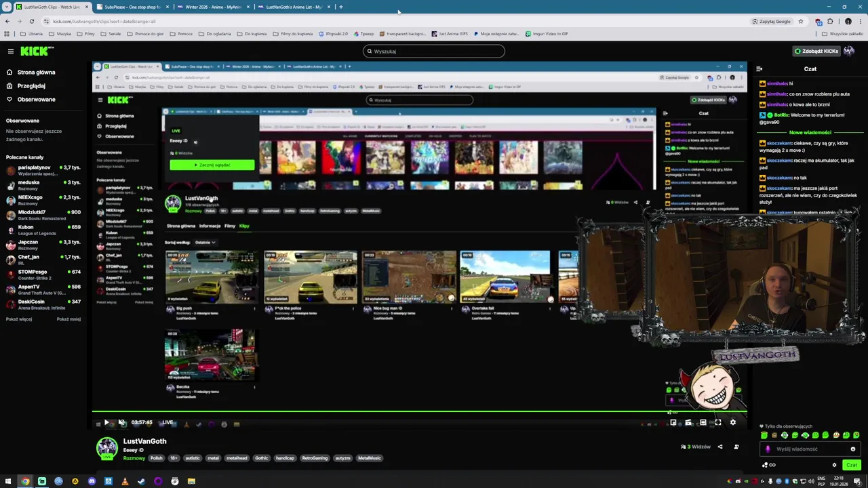Image resolution: width=868 pixels, height=488 pixels.
Task: Open the Rozmowy category link
Action: 134,458
